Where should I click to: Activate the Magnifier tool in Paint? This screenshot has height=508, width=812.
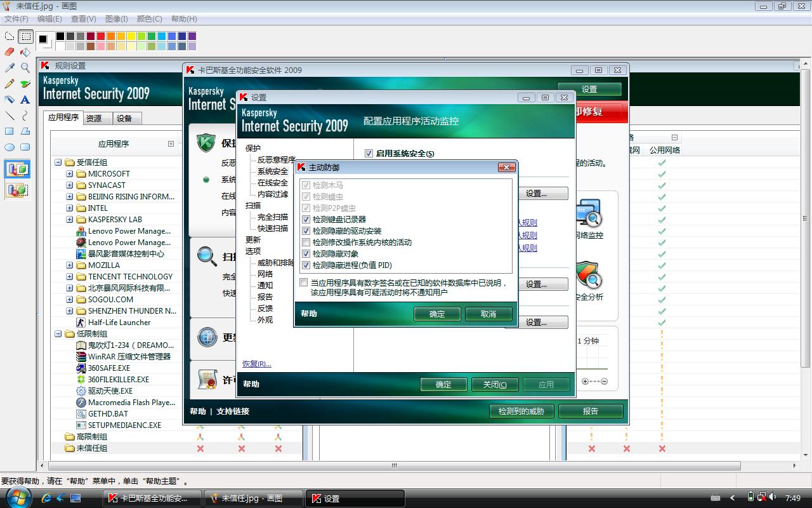click(25, 67)
